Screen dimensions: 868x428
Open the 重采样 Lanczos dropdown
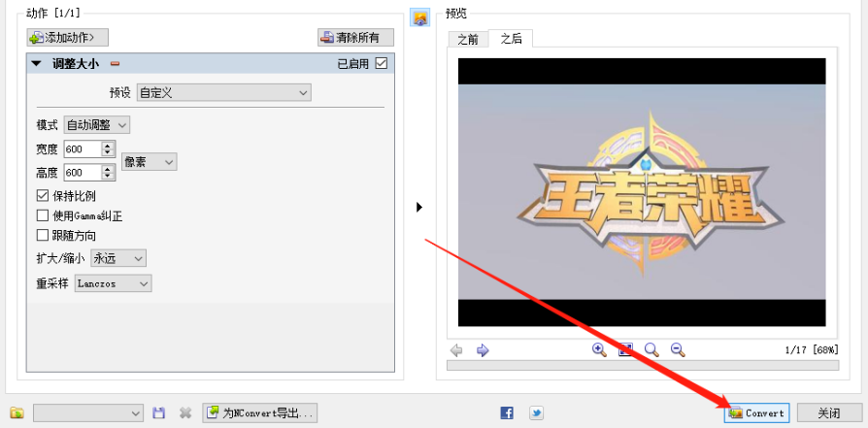(113, 283)
